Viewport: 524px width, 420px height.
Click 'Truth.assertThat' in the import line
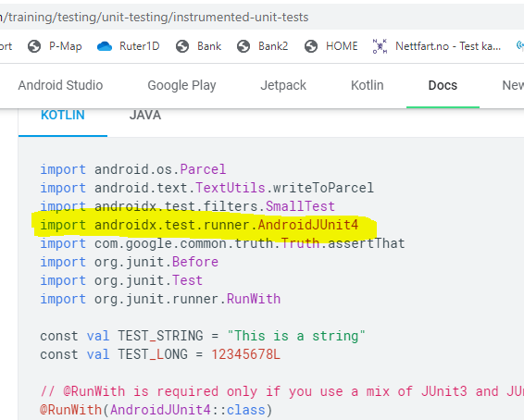coord(343,243)
